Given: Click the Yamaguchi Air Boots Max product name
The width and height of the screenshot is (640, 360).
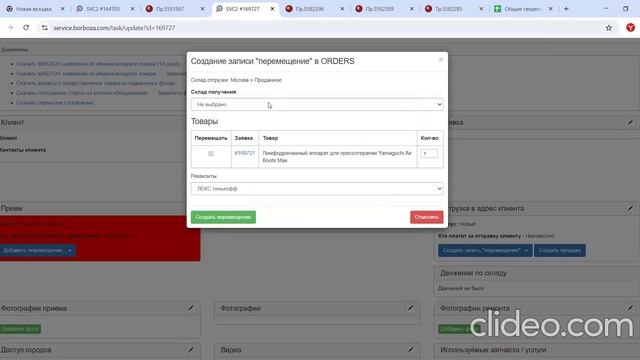Looking at the screenshot, I should tap(337, 157).
